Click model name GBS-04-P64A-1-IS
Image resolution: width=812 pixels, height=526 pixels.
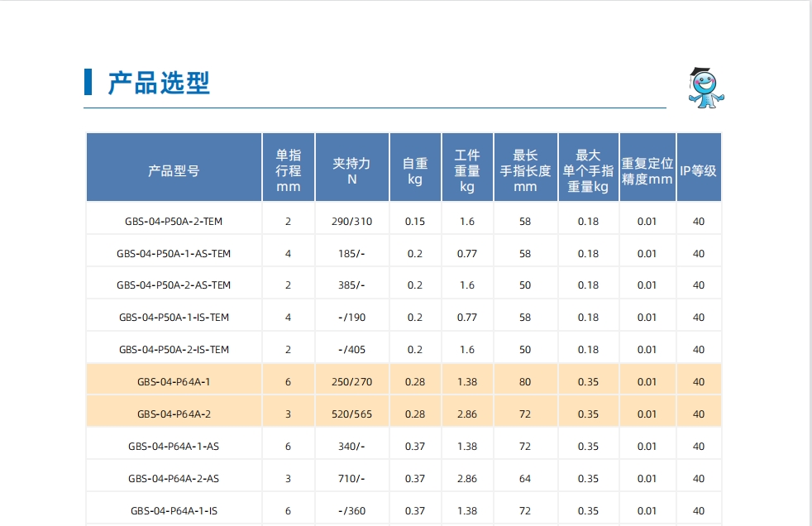[x=174, y=510]
